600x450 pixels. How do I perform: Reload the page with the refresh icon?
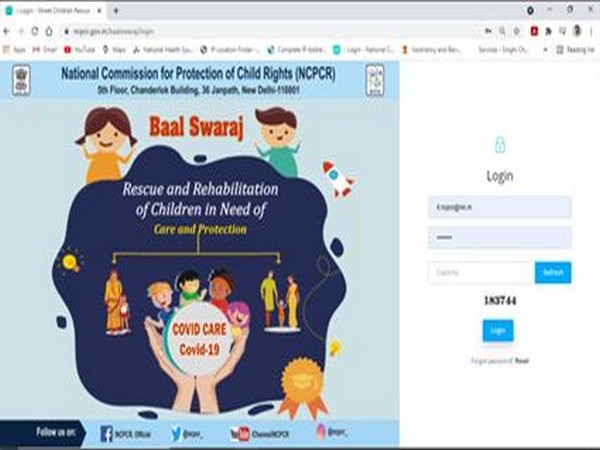(35, 31)
